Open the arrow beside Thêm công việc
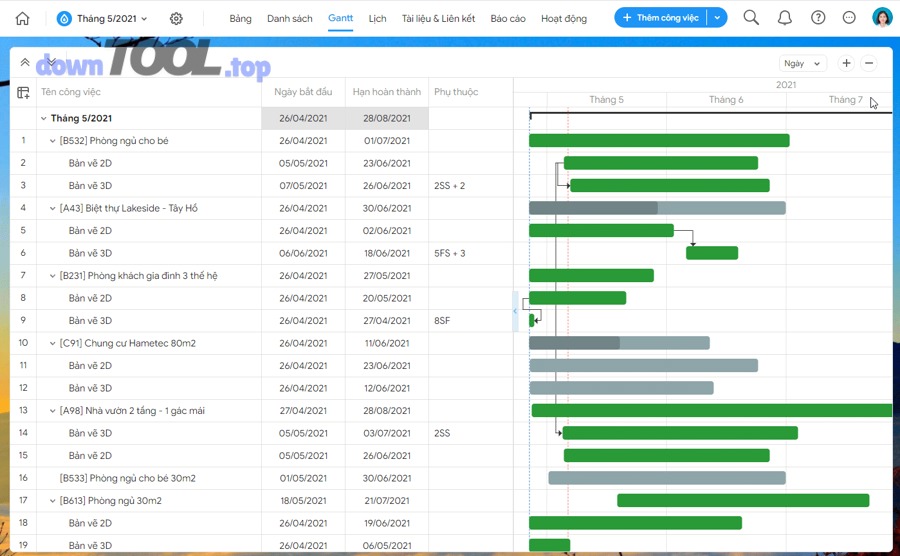Viewport: 900px width, 556px height. [x=717, y=18]
